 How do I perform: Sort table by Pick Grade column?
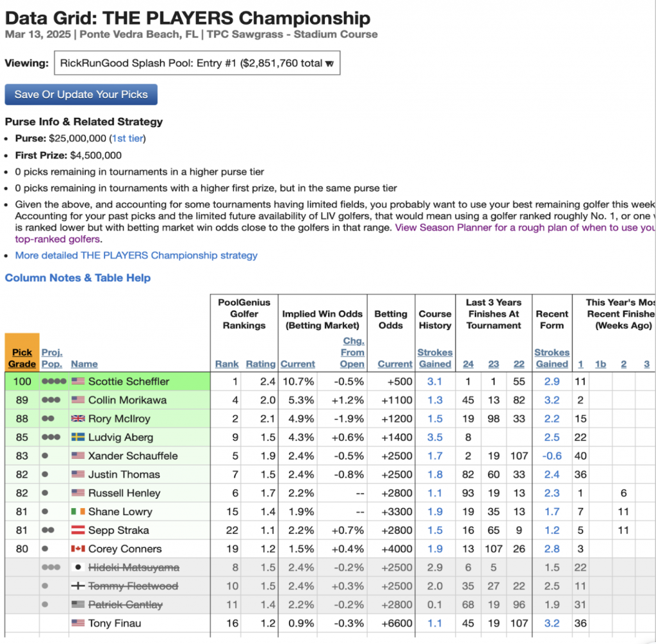(22, 358)
